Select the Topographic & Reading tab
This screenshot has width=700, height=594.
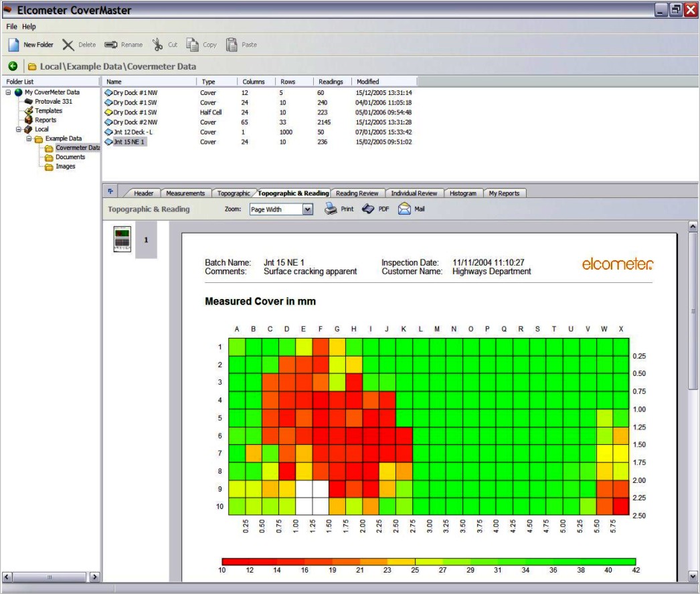pyautogui.click(x=293, y=193)
